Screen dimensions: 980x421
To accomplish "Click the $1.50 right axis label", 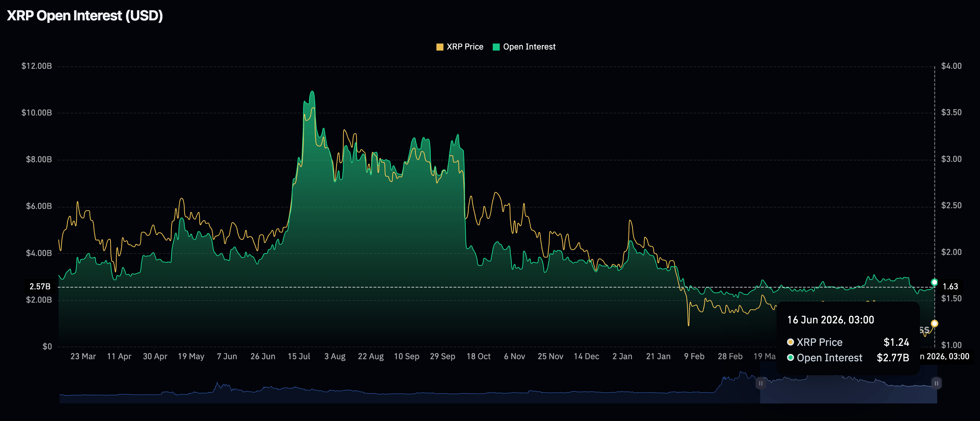I will click(x=951, y=298).
